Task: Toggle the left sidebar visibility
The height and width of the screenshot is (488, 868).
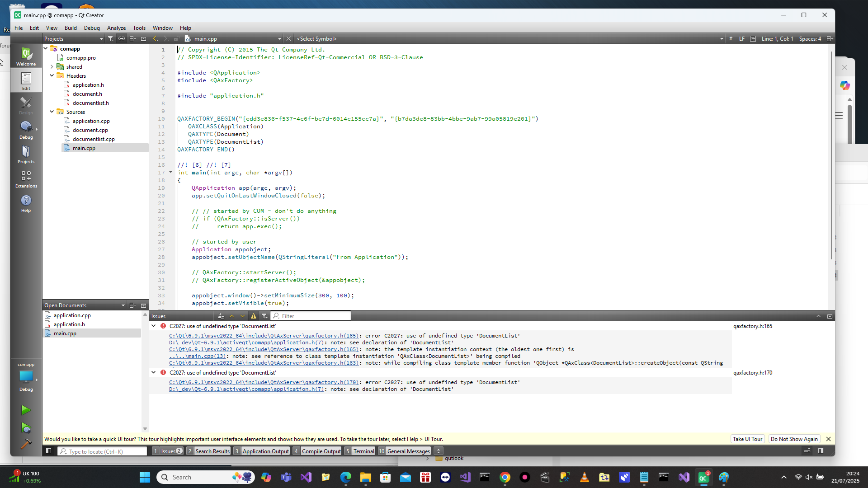Action: pyautogui.click(x=49, y=451)
